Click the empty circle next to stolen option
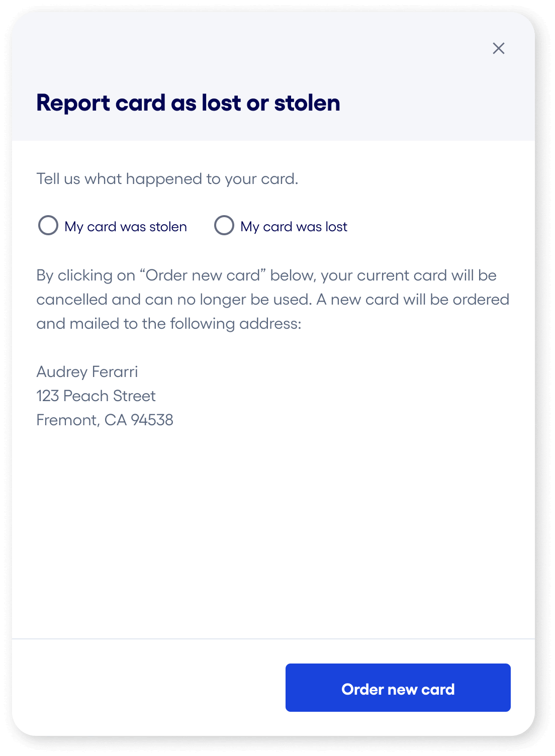Viewport: 555px width, 756px height. pyautogui.click(x=49, y=226)
